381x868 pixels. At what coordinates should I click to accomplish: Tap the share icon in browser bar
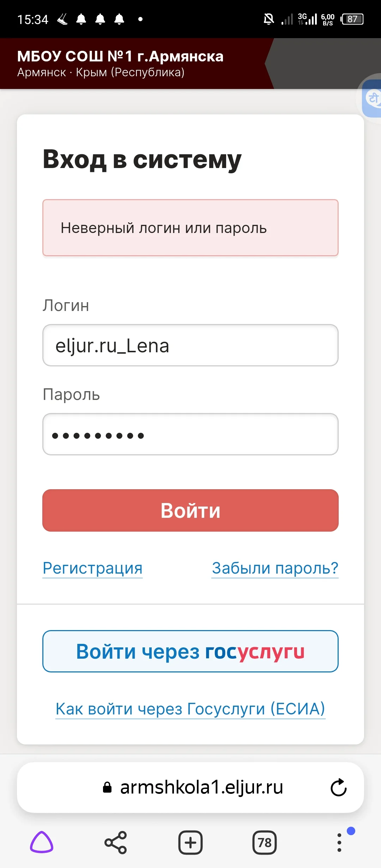coord(116,843)
